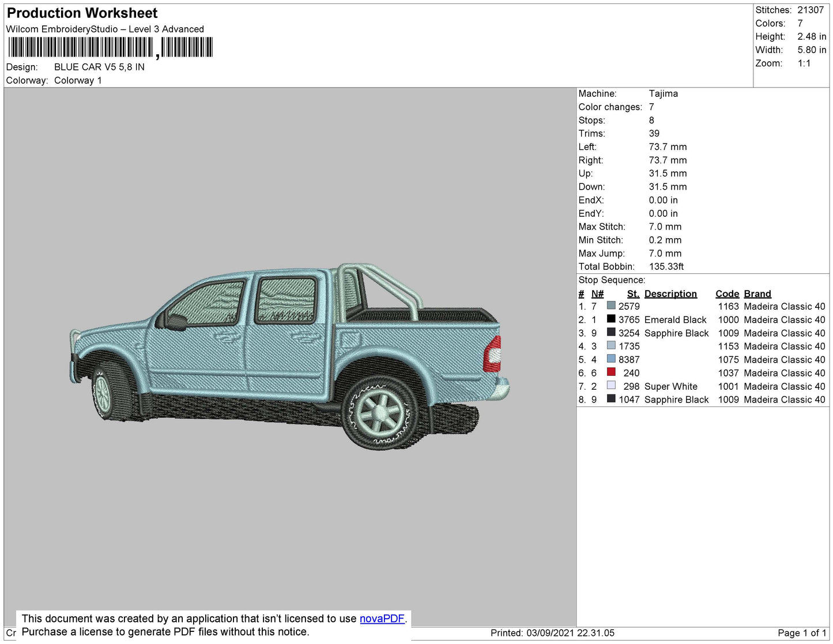
Task: Click the Total Bobbin value 135.33ft
Action: [x=666, y=266]
